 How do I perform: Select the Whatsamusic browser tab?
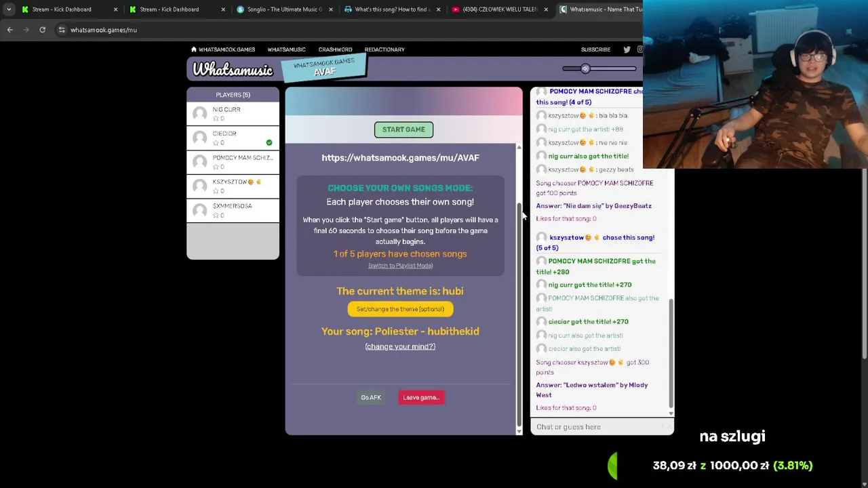(600, 9)
